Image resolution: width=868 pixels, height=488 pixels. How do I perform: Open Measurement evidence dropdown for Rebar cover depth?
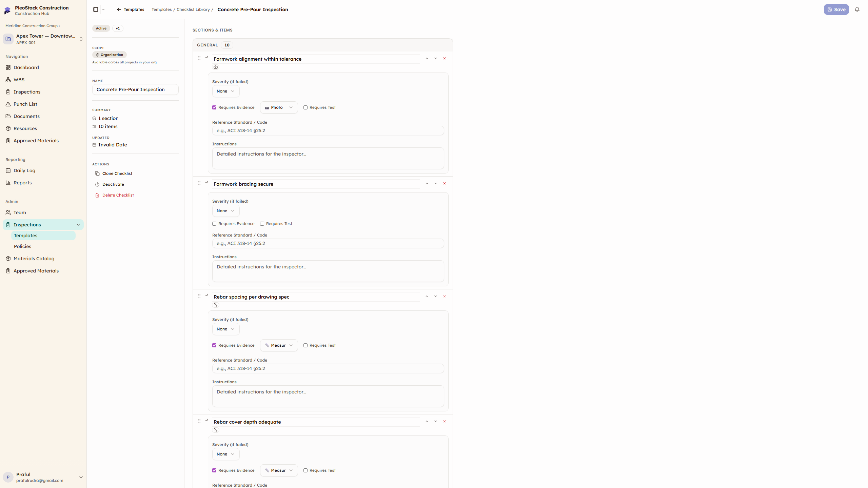279,470
